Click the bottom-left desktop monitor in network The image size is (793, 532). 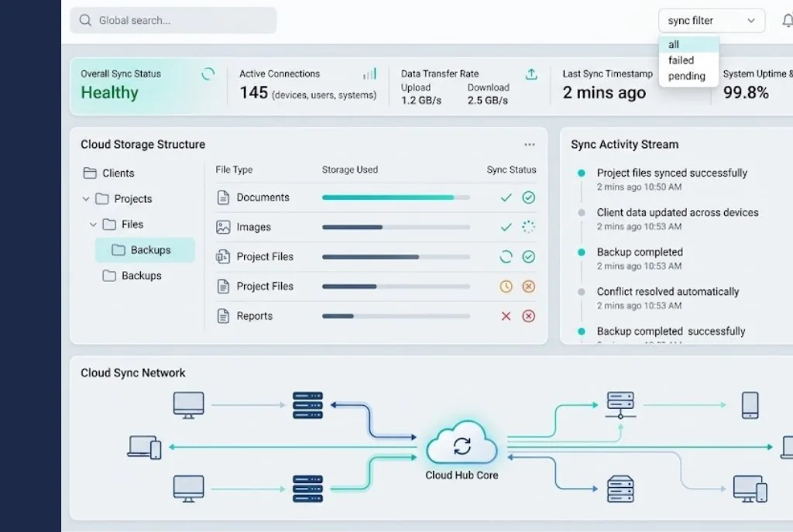189,489
